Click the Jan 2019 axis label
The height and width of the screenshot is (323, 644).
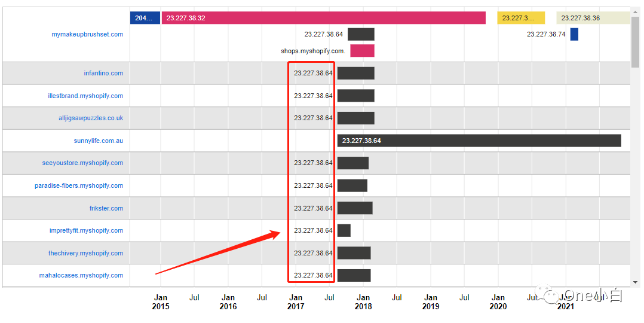pos(430,302)
